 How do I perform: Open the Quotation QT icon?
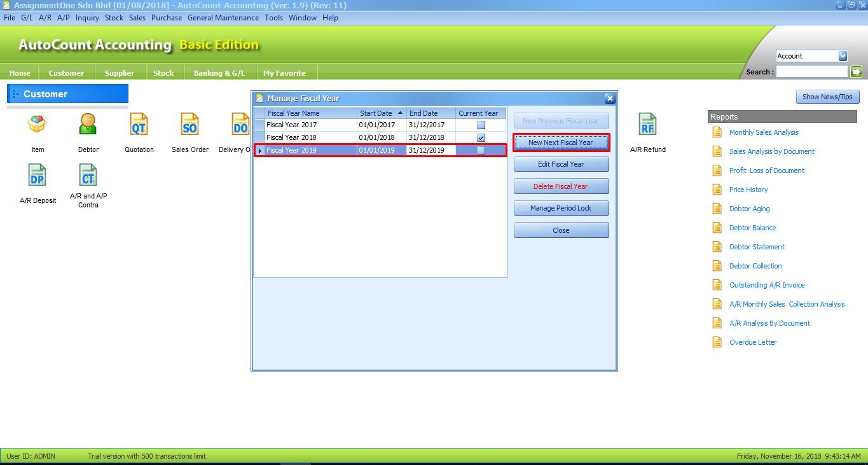pos(139,124)
